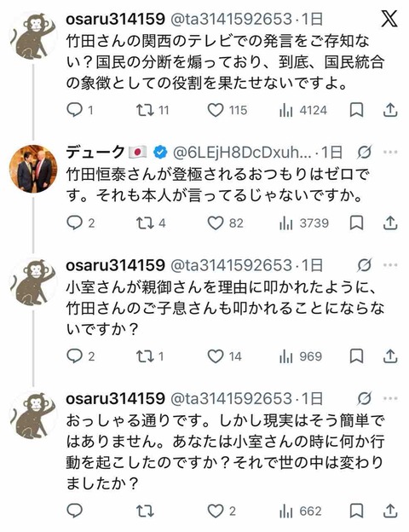Bookmark the tweet with 14 likes
Screen dimensions: 409x532
pos(356,356)
